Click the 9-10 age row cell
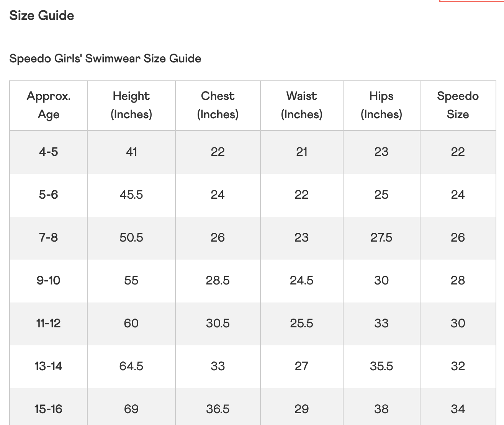The height and width of the screenshot is (425, 504). [49, 281]
